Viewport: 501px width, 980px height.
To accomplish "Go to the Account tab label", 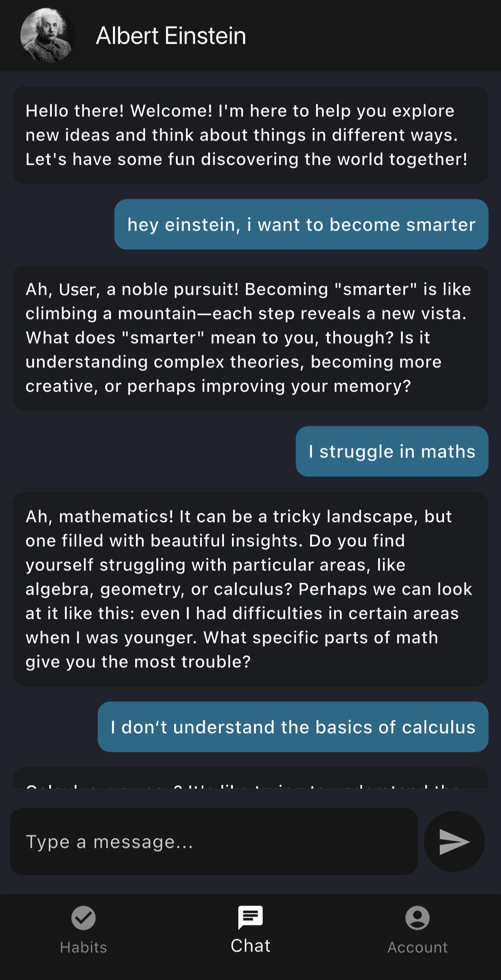I will tap(417, 947).
